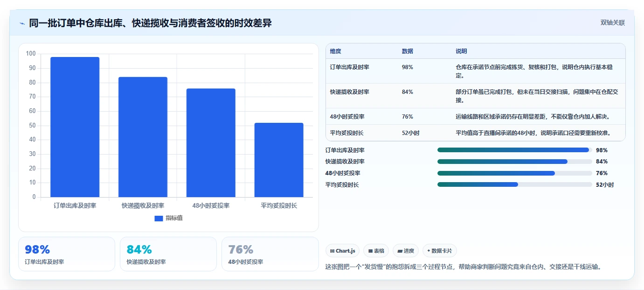This screenshot has width=644, height=290.
Task: Click the icon inside 表格 chip
Action: (x=370, y=251)
